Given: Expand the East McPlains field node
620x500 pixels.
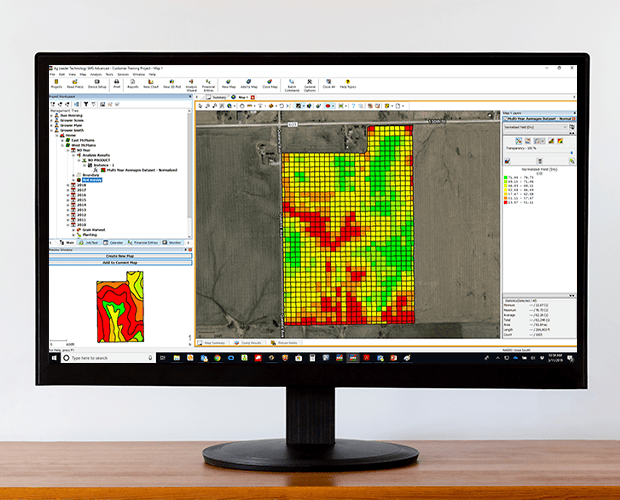Looking at the screenshot, I should pyautogui.click(x=62, y=139).
